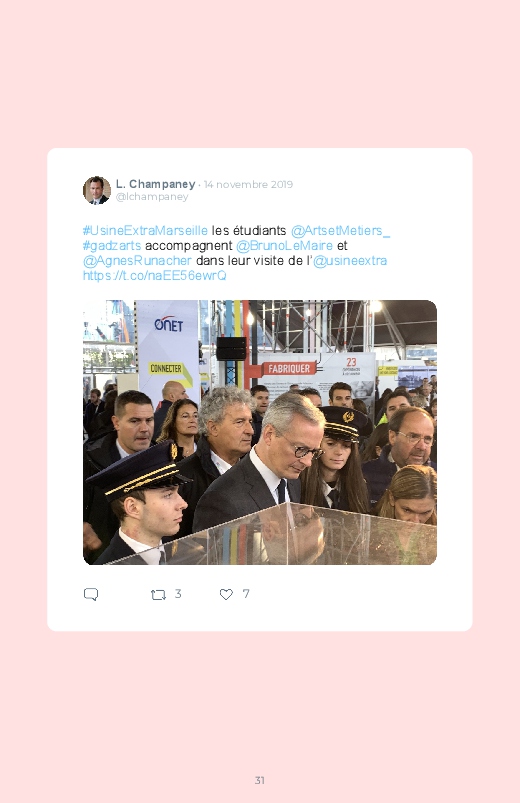Click the reply speech bubble icon
This screenshot has width=520, height=803.
(91, 594)
